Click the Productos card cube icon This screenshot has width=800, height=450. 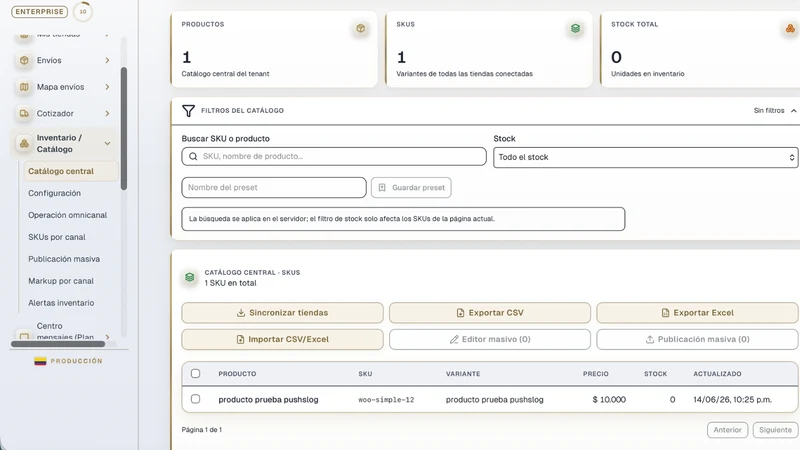click(x=361, y=29)
